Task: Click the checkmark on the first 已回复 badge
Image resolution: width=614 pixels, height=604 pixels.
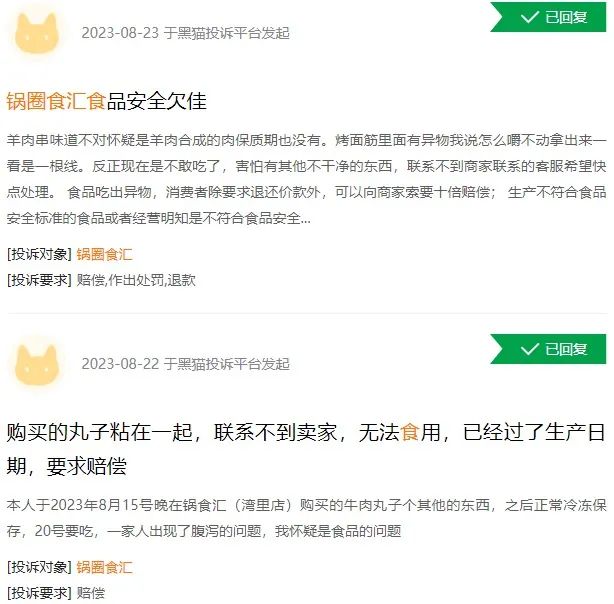Action: [529, 17]
